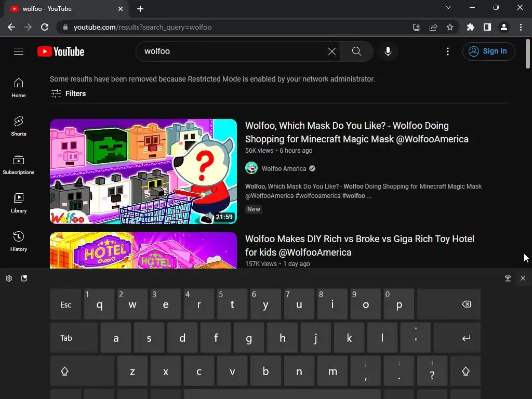
Task: Tap the w key
Action: tap(132, 304)
